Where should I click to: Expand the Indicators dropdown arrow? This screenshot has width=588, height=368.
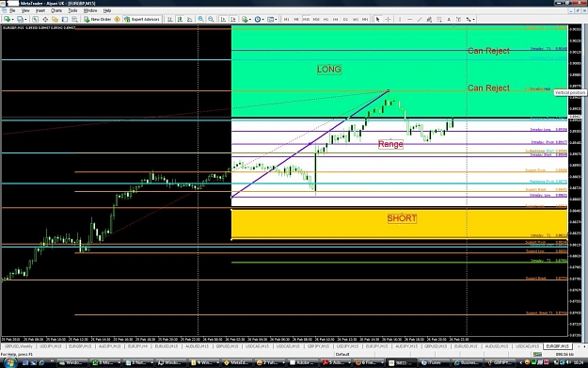(250, 19)
